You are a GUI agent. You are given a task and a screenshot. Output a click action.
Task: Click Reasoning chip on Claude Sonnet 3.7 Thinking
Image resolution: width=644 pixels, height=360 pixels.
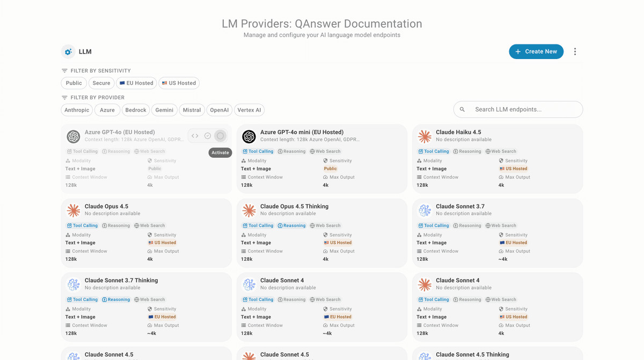pyautogui.click(x=116, y=299)
